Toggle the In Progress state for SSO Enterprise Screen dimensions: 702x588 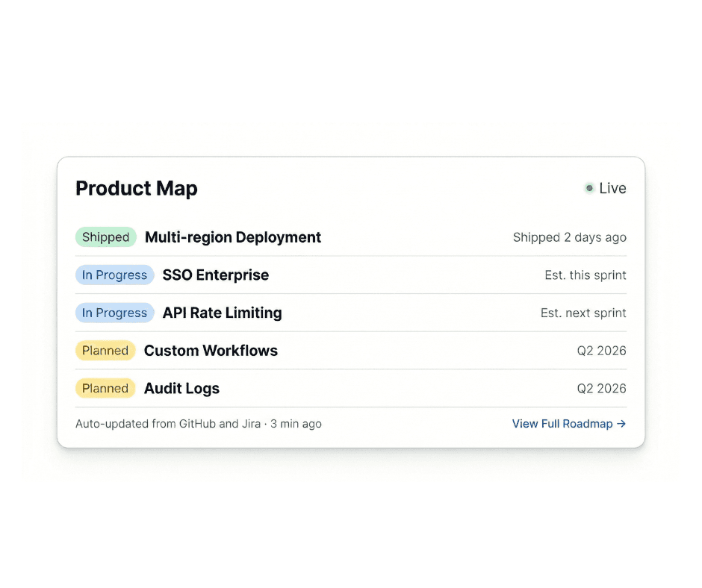tap(114, 275)
